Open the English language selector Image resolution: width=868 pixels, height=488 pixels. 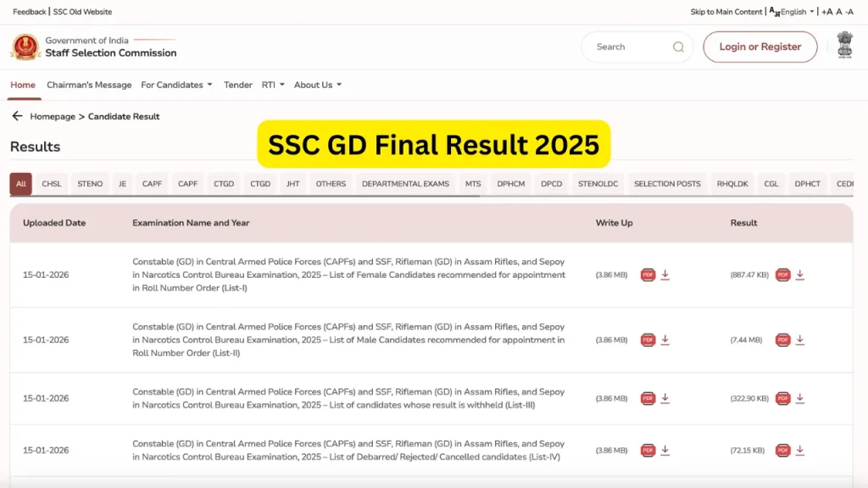(796, 12)
